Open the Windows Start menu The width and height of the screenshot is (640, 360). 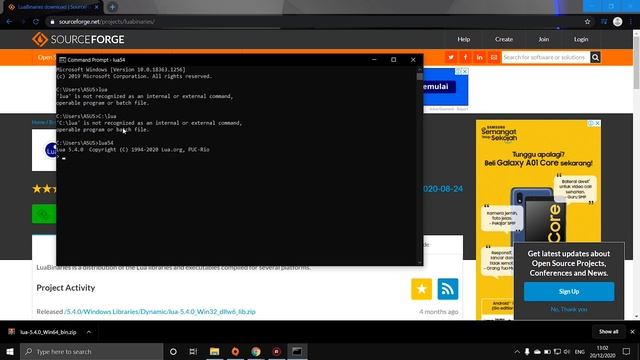(10, 351)
